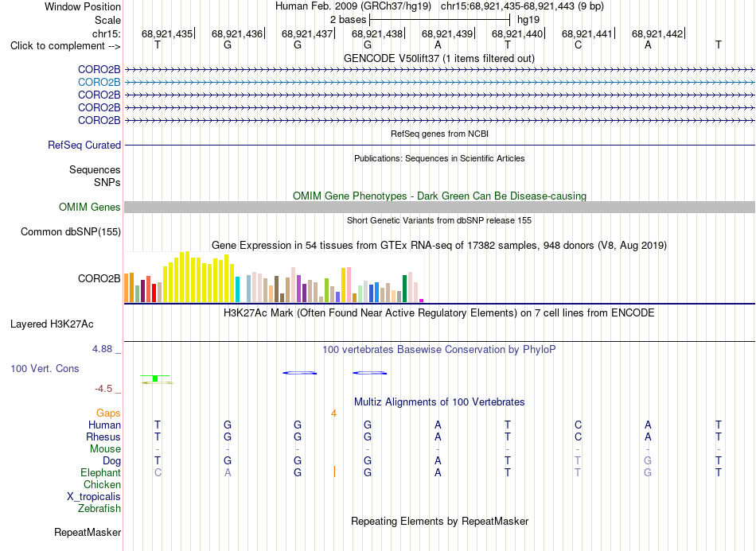Click the 'Rhesus' species label

pos(103,437)
